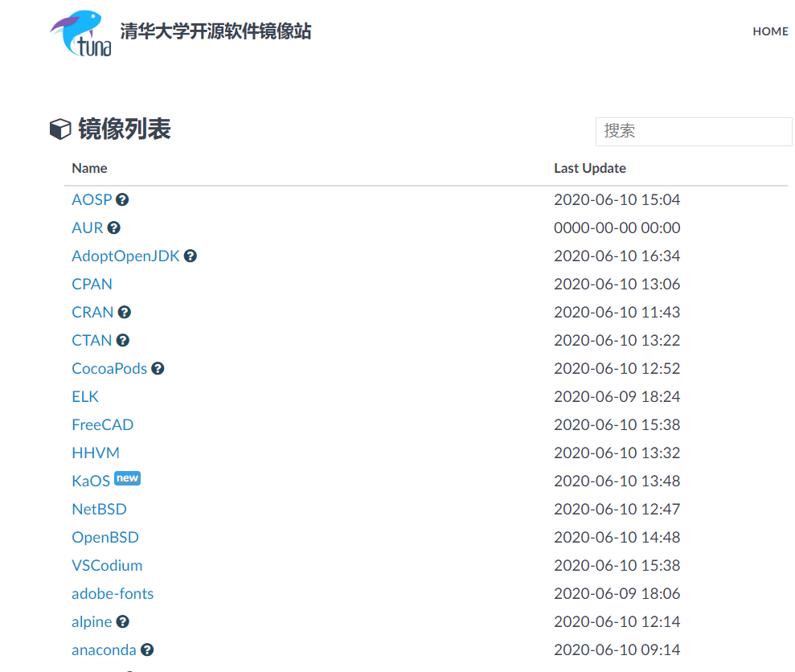Open help icon next to alpine
795x672 pixels.
click(x=123, y=622)
